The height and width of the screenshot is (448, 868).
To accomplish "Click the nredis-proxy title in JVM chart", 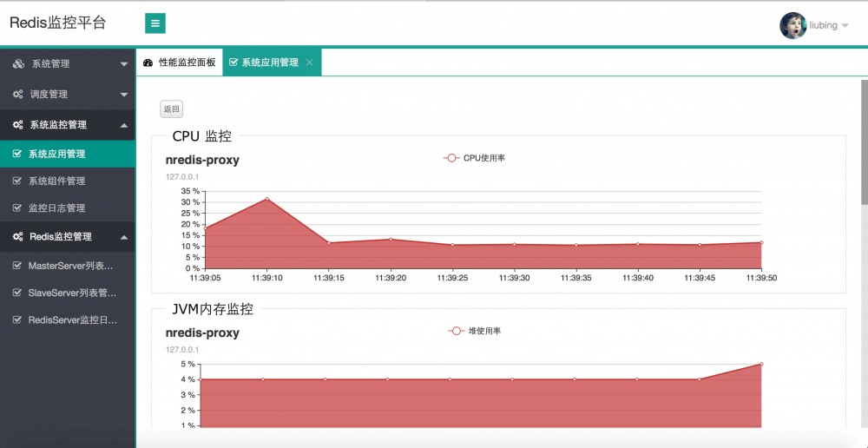I will coord(202,333).
